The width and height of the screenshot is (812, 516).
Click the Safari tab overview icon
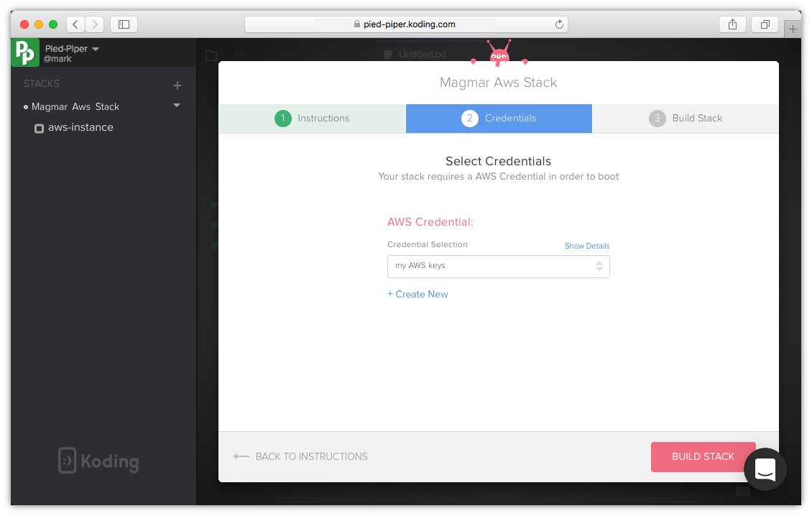click(x=764, y=24)
